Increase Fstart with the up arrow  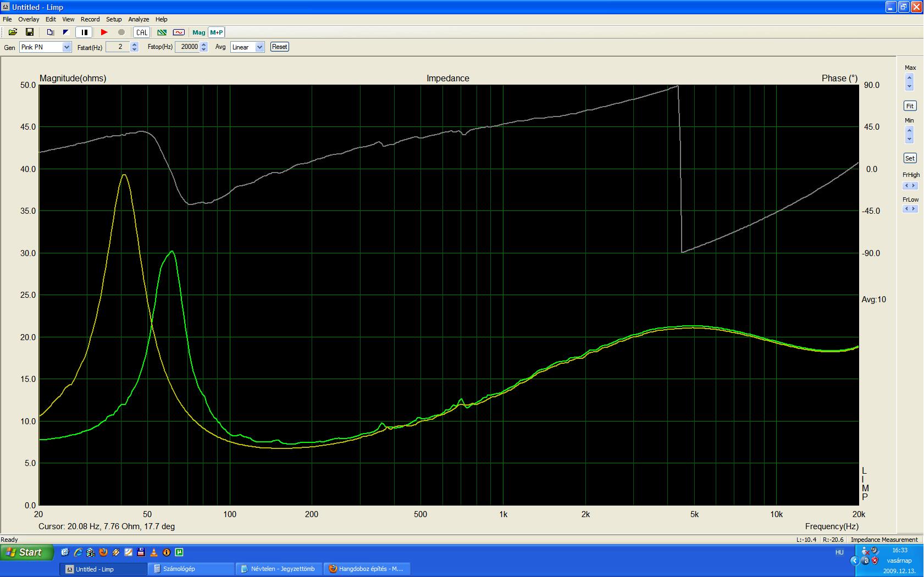[x=135, y=45]
